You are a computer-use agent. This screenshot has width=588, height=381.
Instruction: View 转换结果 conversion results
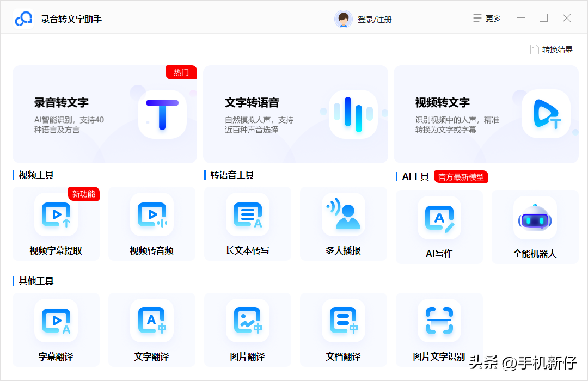coord(552,50)
